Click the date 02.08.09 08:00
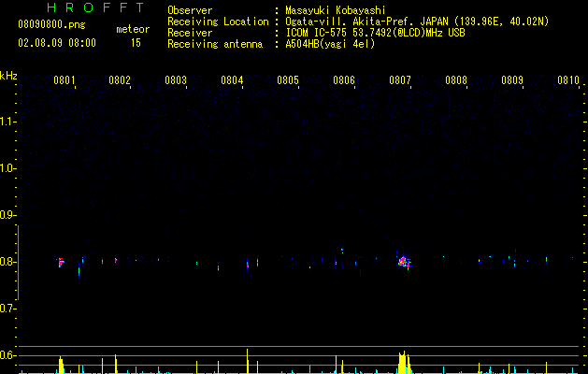 point(57,43)
